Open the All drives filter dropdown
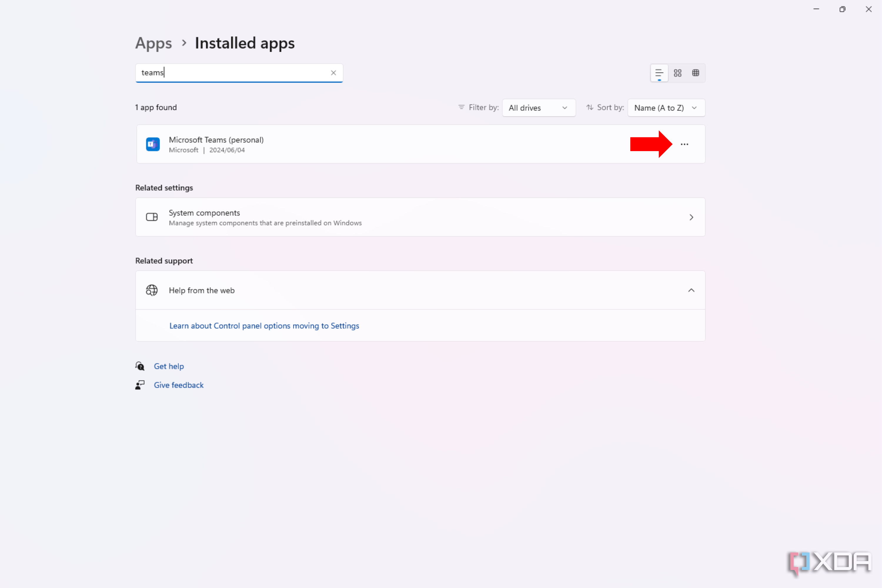The width and height of the screenshot is (882, 588). [539, 108]
